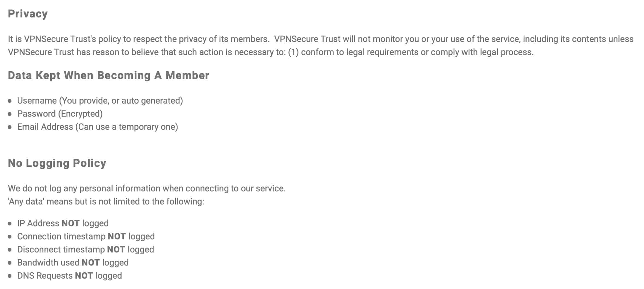Click the IP Address NOT logged item
This screenshot has width=644, height=289.
click(x=63, y=223)
